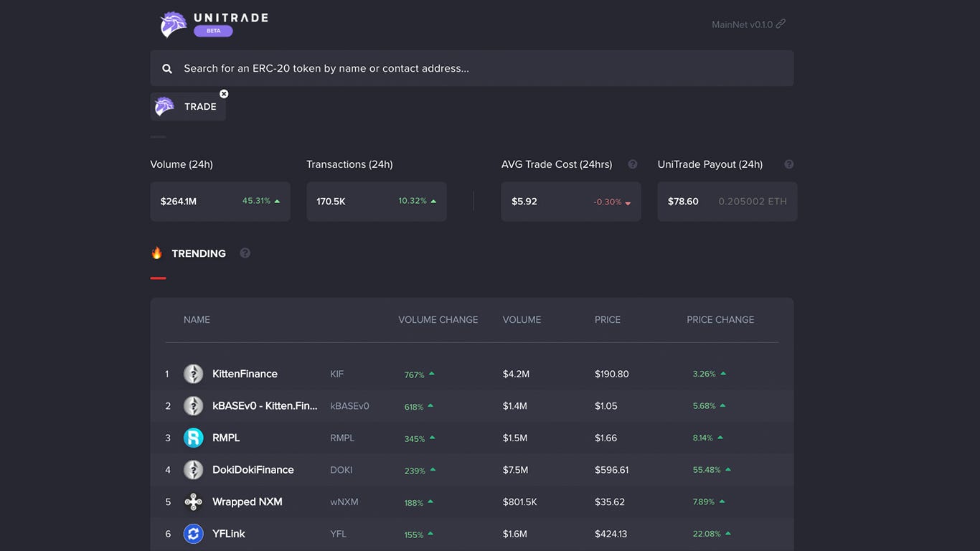This screenshot has height=551, width=980.
Task: Click the 55.48% price change
Action: (707, 470)
